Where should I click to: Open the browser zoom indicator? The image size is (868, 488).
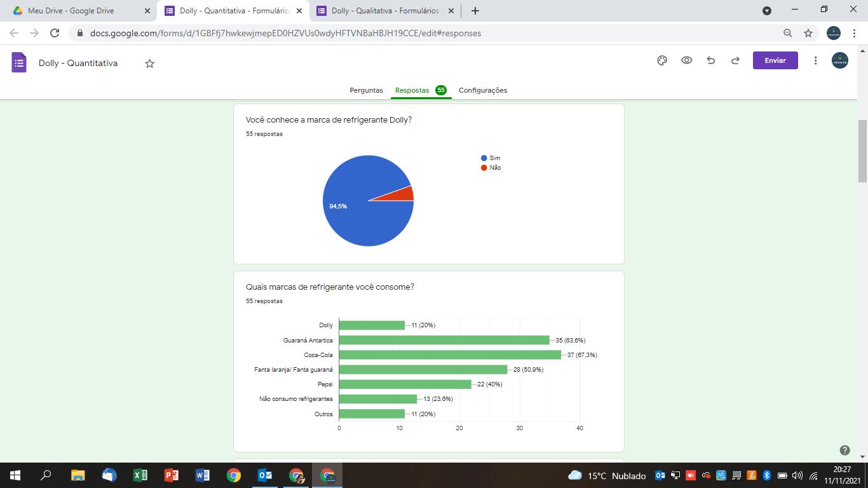tap(788, 33)
